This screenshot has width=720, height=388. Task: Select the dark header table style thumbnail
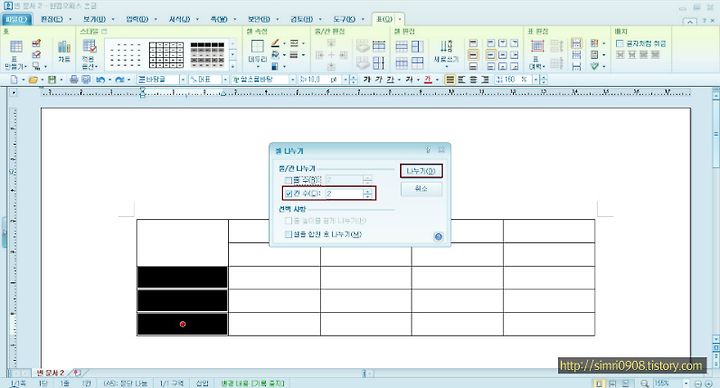[208, 55]
